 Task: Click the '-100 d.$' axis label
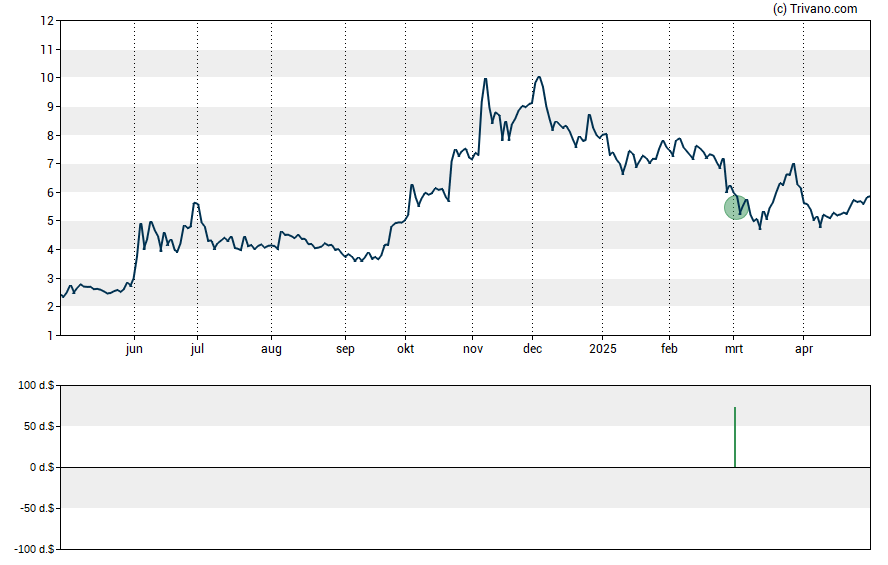click(35, 549)
